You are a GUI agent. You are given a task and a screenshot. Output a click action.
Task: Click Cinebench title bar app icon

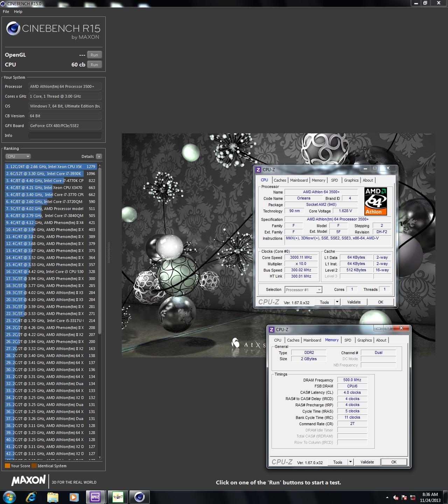click(3, 3)
